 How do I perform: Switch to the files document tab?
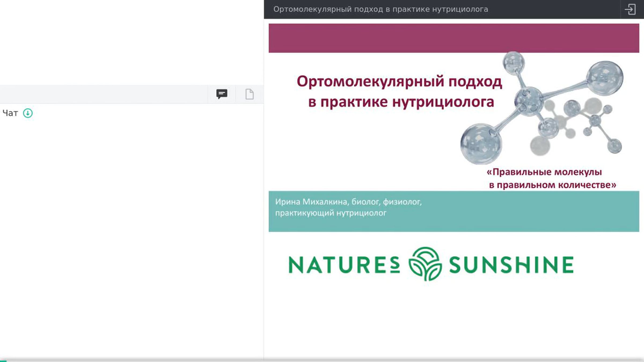pos(250,94)
